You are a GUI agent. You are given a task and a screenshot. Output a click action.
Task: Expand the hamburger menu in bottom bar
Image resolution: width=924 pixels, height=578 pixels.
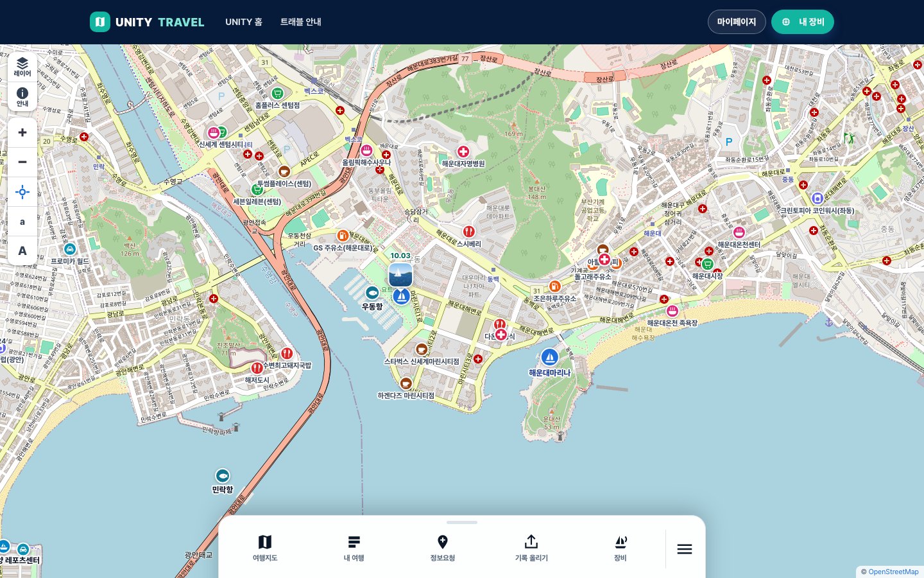tap(685, 549)
